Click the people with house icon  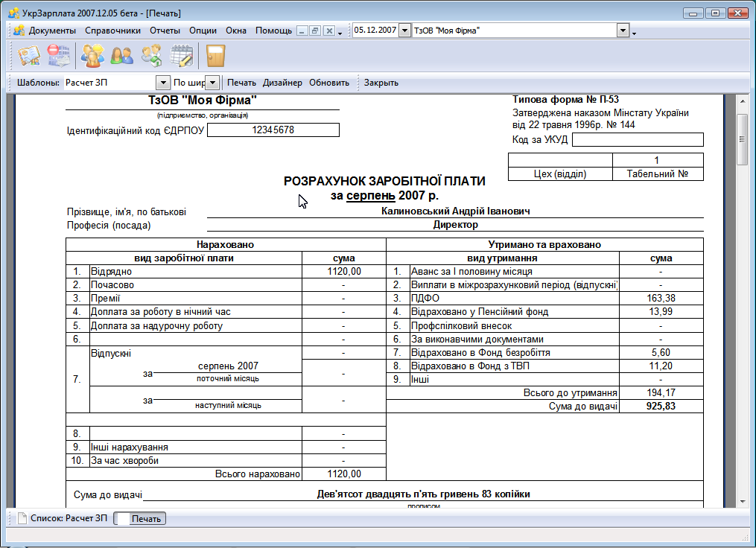[x=152, y=56]
